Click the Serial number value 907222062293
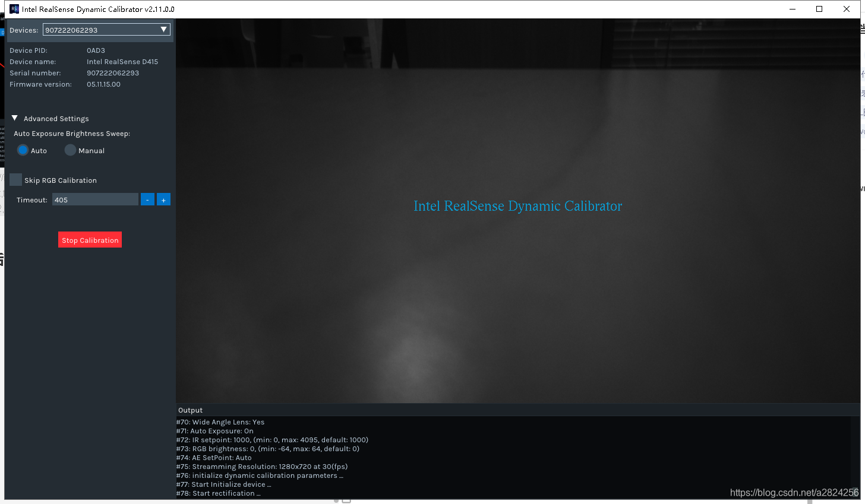Image resolution: width=865 pixels, height=504 pixels. [x=113, y=73]
